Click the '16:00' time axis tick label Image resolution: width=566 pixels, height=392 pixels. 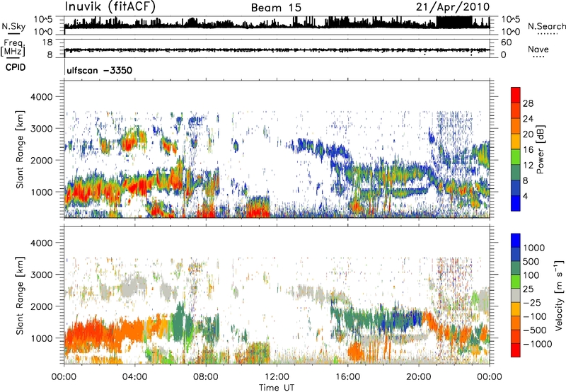(x=347, y=377)
